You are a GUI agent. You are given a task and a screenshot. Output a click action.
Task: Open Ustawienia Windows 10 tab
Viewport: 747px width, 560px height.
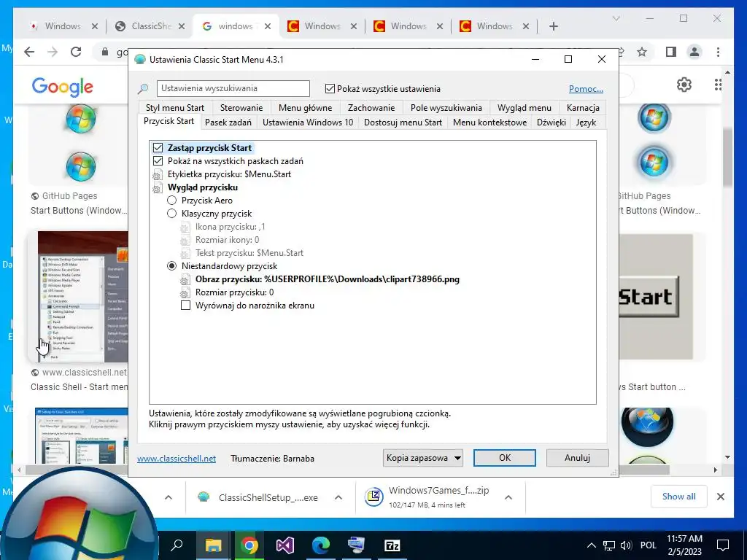(308, 122)
